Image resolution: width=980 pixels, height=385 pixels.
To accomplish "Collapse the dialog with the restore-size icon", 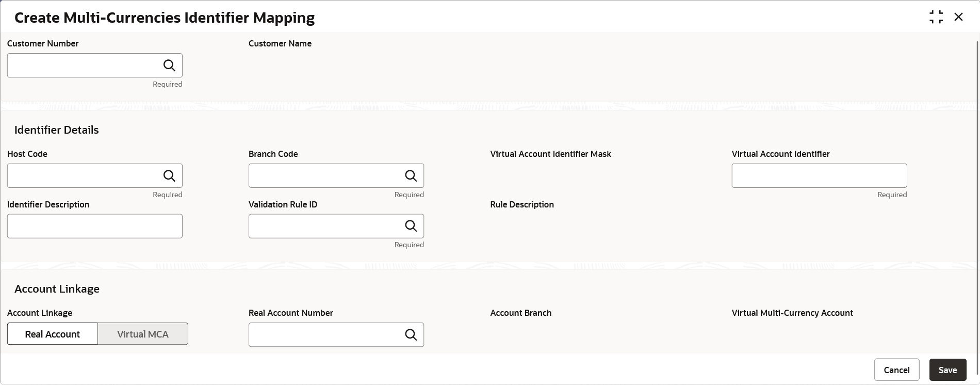I will 936,17.
